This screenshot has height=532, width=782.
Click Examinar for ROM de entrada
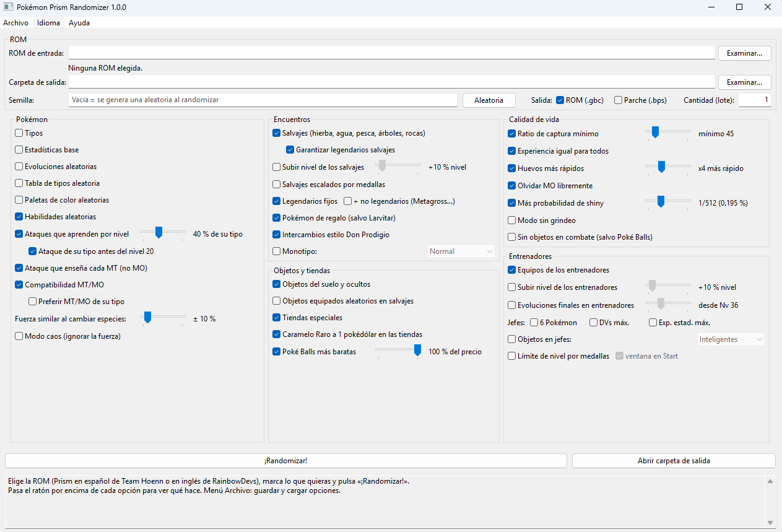[744, 53]
